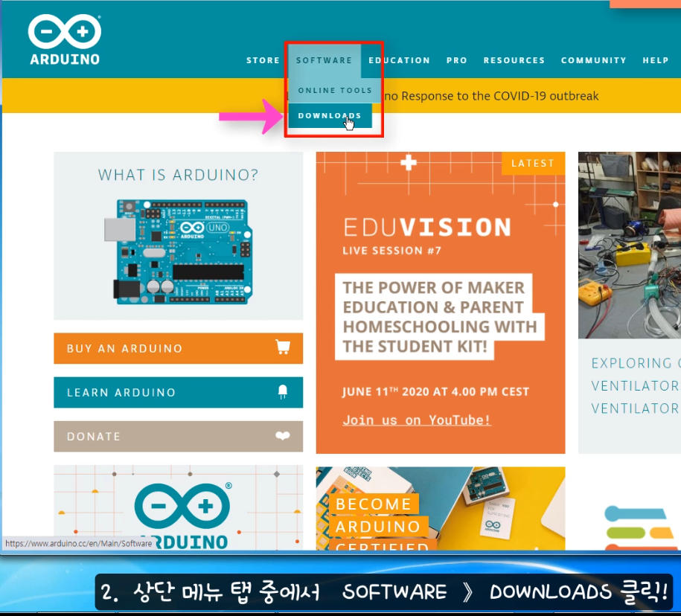Viewport: 681px width, 616px height.
Task: Open the EDUCATION menu item
Action: coord(399,60)
